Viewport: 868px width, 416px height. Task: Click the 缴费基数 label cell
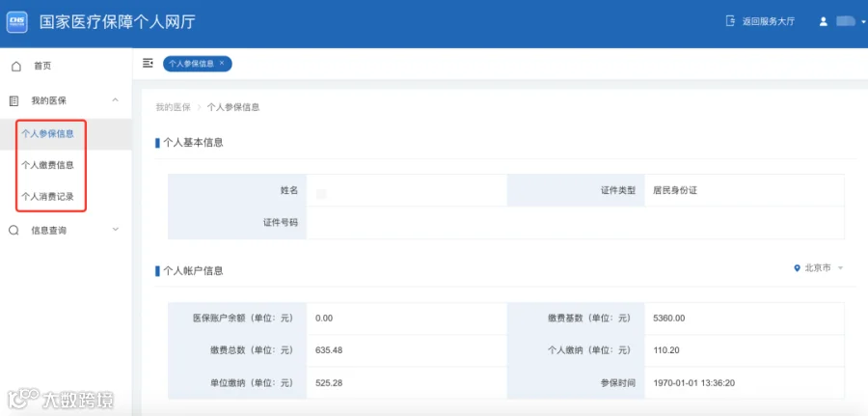coord(576,319)
